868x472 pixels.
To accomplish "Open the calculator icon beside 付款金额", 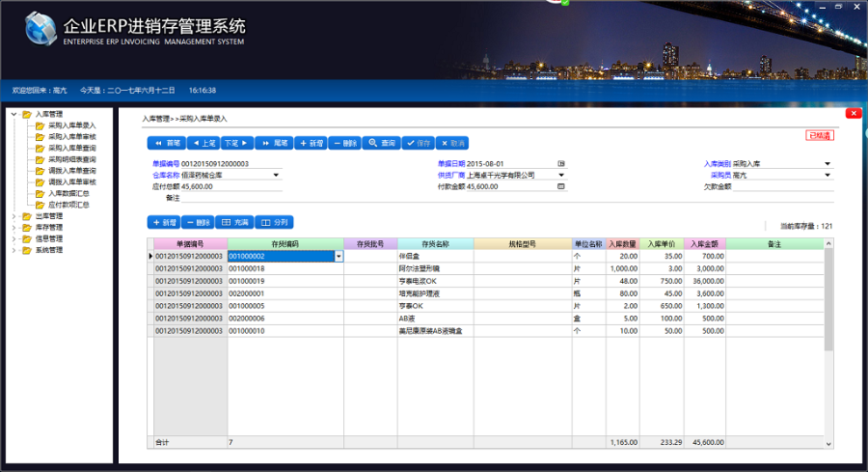I will (560, 186).
